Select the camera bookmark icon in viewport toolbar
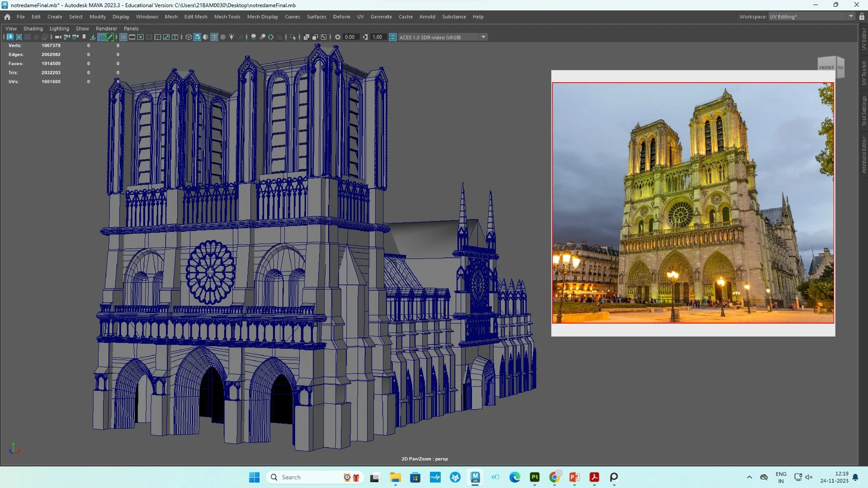Viewport: 868px width, 488px height. click(84, 37)
